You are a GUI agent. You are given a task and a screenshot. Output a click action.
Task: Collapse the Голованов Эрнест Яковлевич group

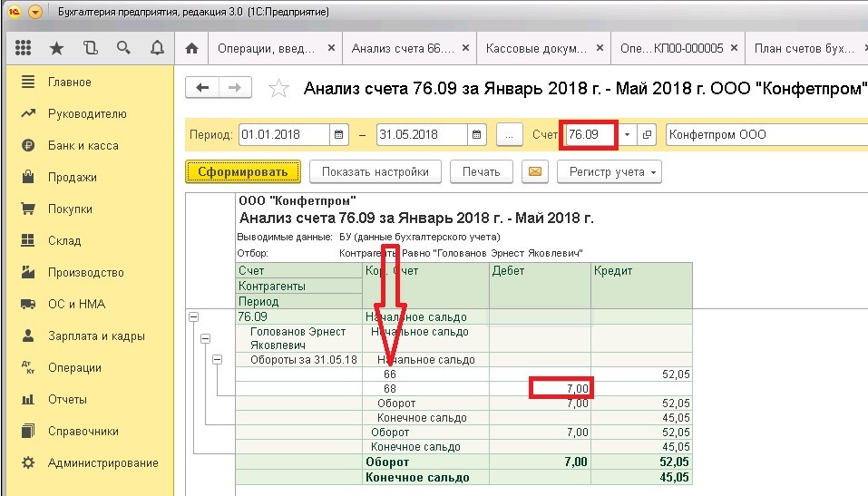(x=205, y=338)
